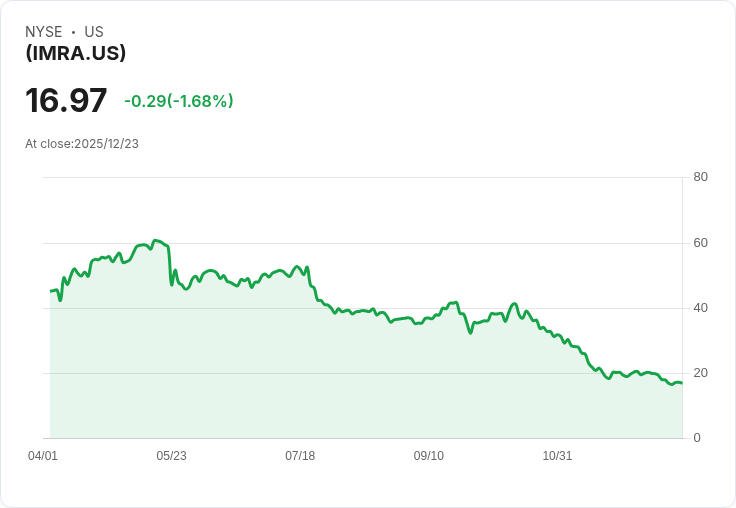Click the 0 y-axis value label
Viewport: 736px width, 508px height.
coord(697,438)
